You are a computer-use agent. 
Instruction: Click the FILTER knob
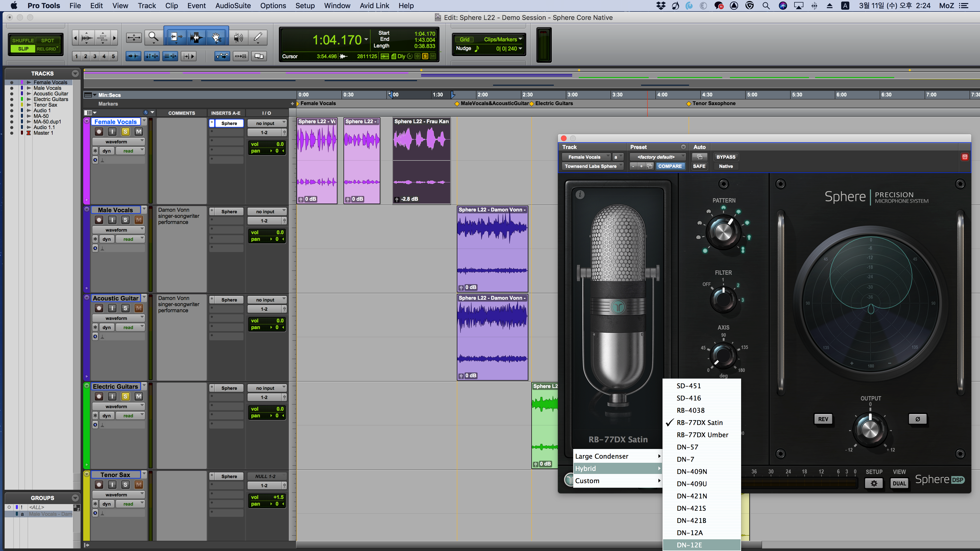[723, 299]
